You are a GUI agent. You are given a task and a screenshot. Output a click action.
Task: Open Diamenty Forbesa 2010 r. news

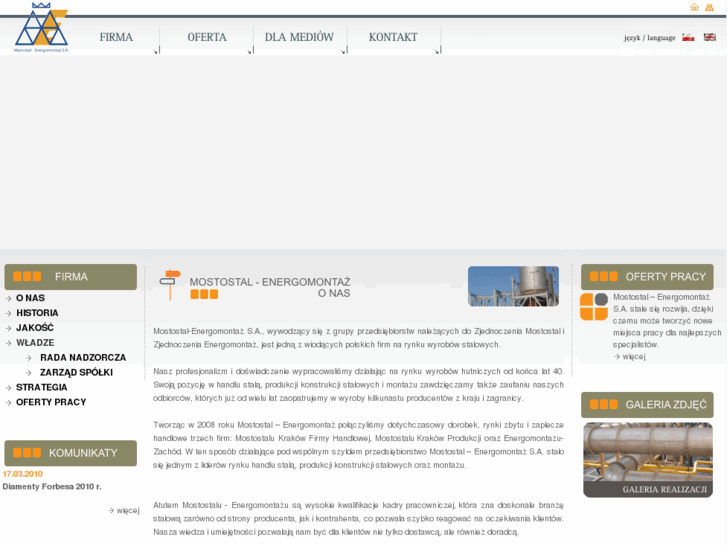click(52, 487)
